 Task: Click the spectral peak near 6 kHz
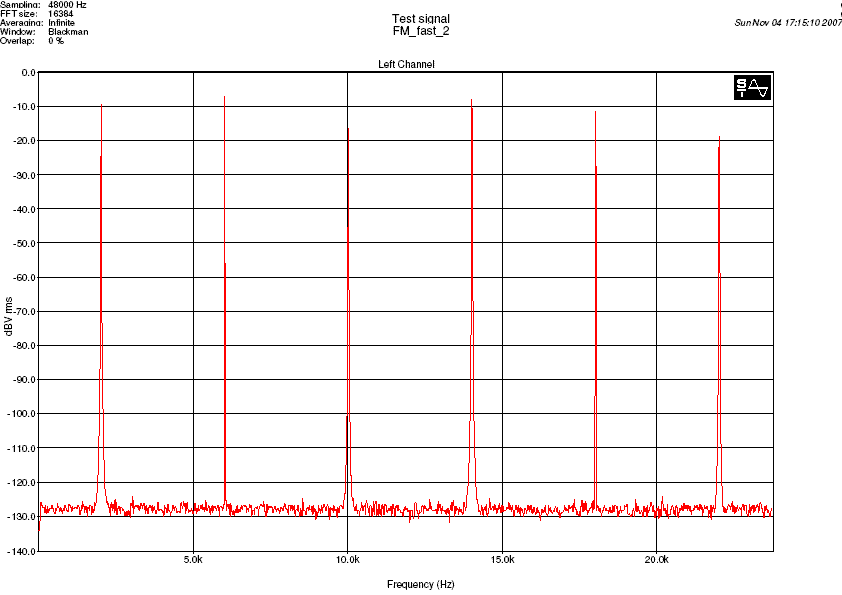click(224, 301)
